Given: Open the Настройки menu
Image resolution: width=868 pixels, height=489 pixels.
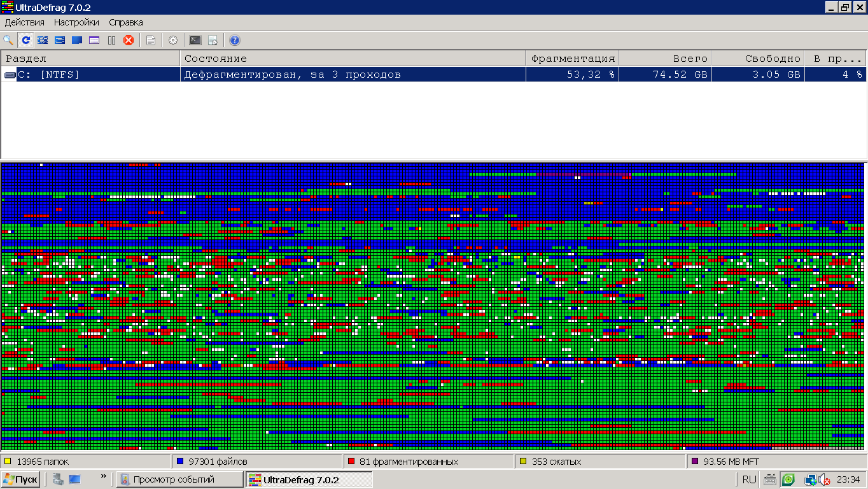Looking at the screenshot, I should pos(76,22).
